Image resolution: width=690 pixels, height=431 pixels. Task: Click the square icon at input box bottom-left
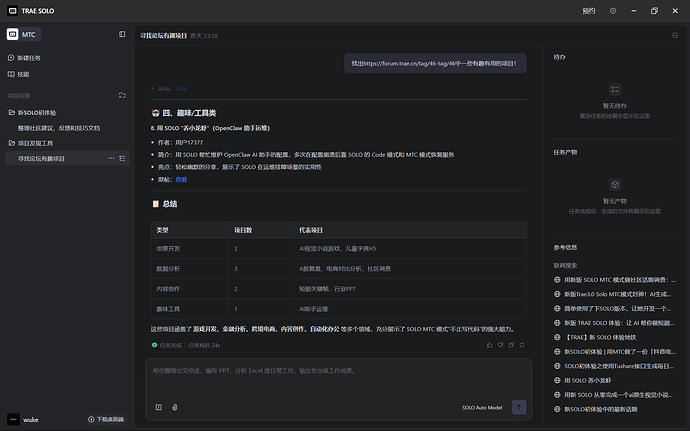pos(159,407)
